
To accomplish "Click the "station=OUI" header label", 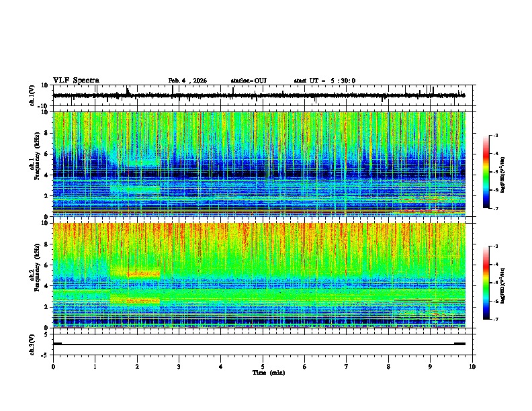I will tap(249, 81).
